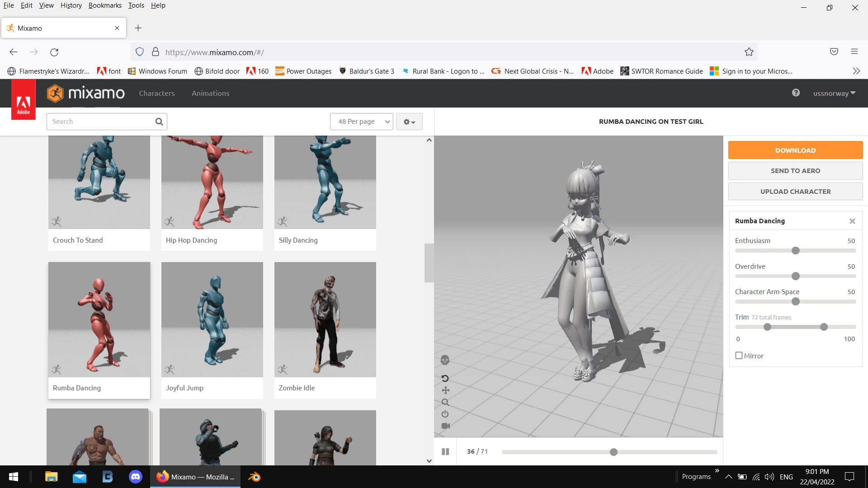
Task: Click the reset camera rotation icon
Action: click(445, 378)
